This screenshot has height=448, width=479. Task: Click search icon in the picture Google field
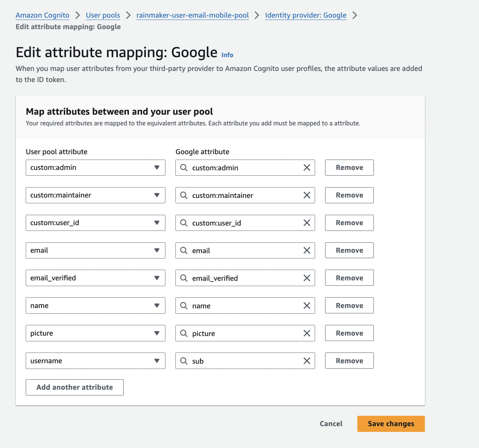point(184,333)
